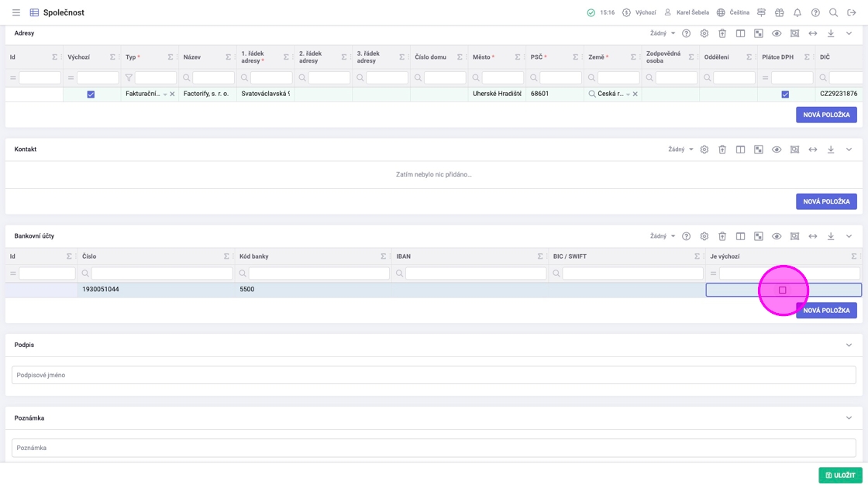The image size is (868, 488).
Task: Select the bank code 5500 cell
Action: [313, 290]
